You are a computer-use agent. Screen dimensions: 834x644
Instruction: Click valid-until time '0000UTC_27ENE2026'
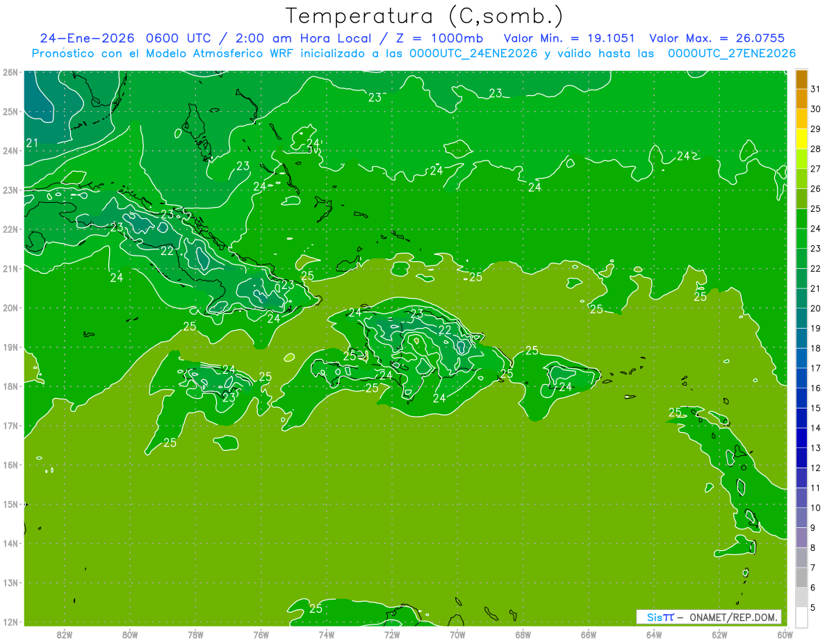[731, 53]
